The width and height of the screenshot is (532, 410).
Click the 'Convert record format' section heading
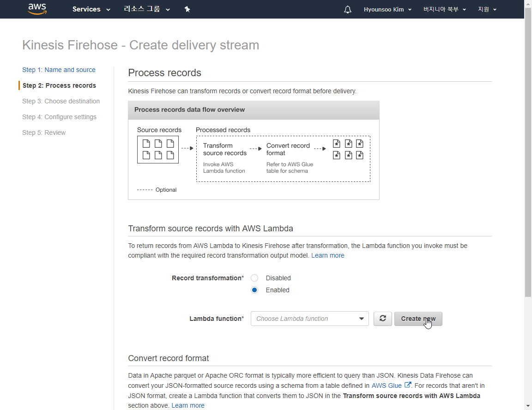coord(169,358)
